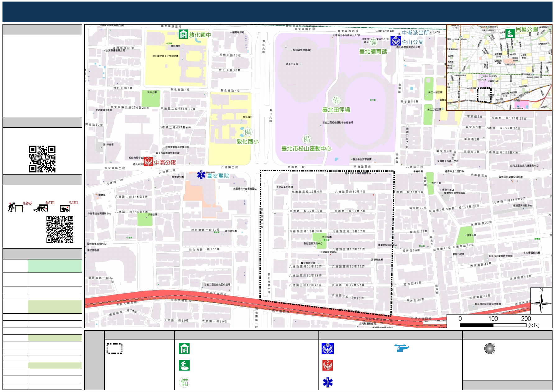Image resolution: width=555 pixels, height=392 pixels.
Task: Click the third earthquake pictogram, holding under table
Action: [x=65, y=208]
